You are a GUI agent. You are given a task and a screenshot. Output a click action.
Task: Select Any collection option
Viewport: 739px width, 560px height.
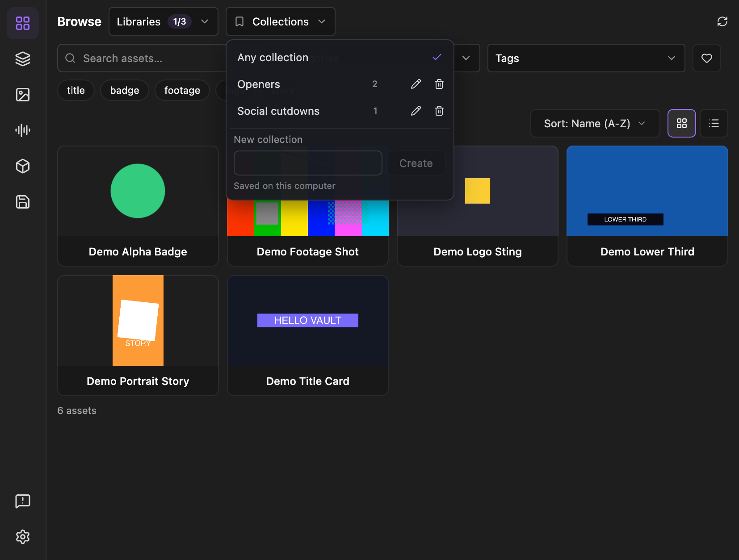(340, 57)
